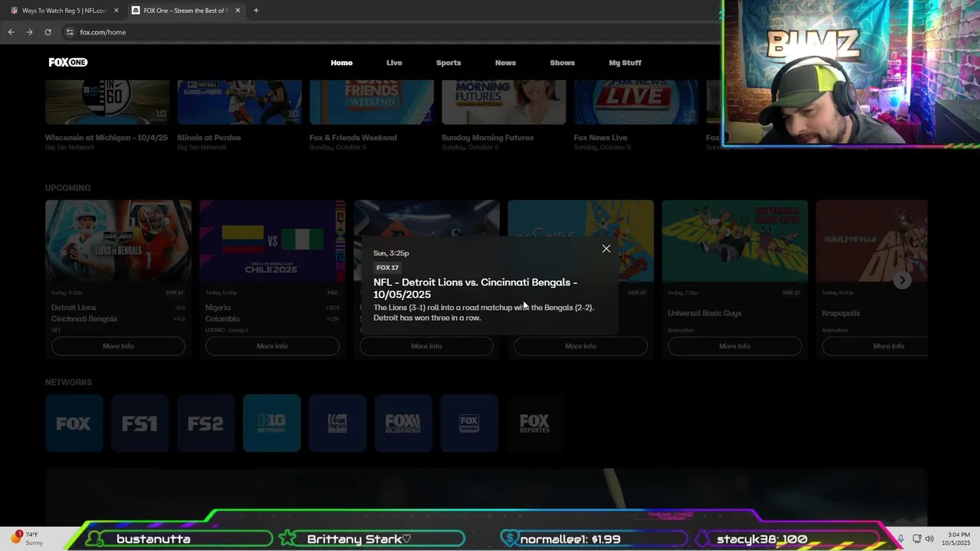Click the Fox & Friends Weekend title
Image resolution: width=980 pixels, height=551 pixels.
[353, 138]
